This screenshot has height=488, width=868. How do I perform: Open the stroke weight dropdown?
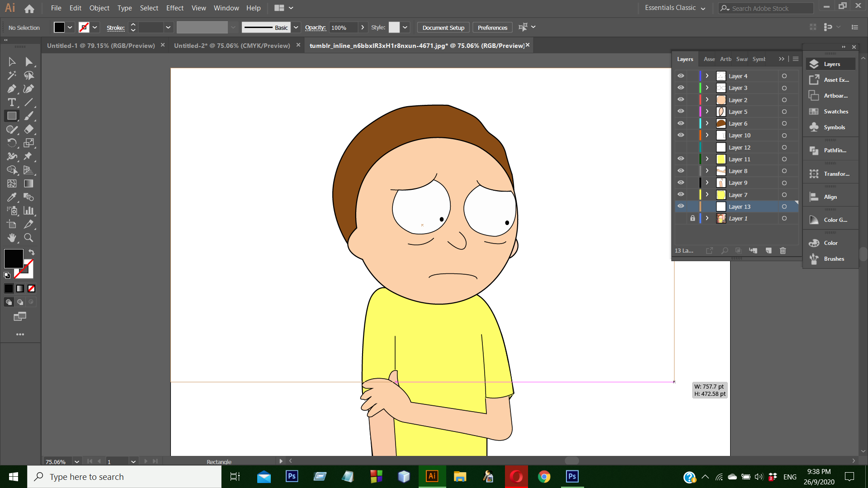[168, 28]
